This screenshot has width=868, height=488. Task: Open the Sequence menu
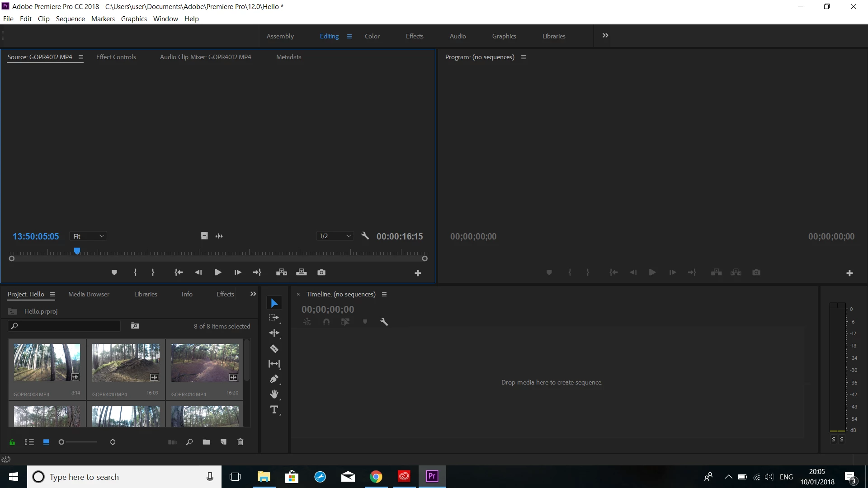coord(70,19)
